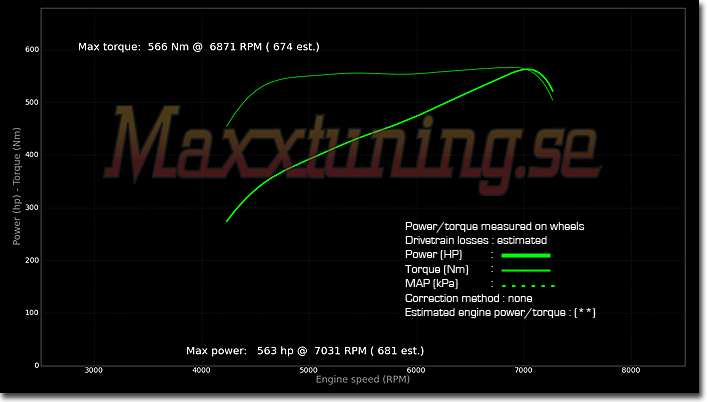Click the start of the torque curve near 455 Nm
The image size is (708, 402).
[x=227, y=126]
